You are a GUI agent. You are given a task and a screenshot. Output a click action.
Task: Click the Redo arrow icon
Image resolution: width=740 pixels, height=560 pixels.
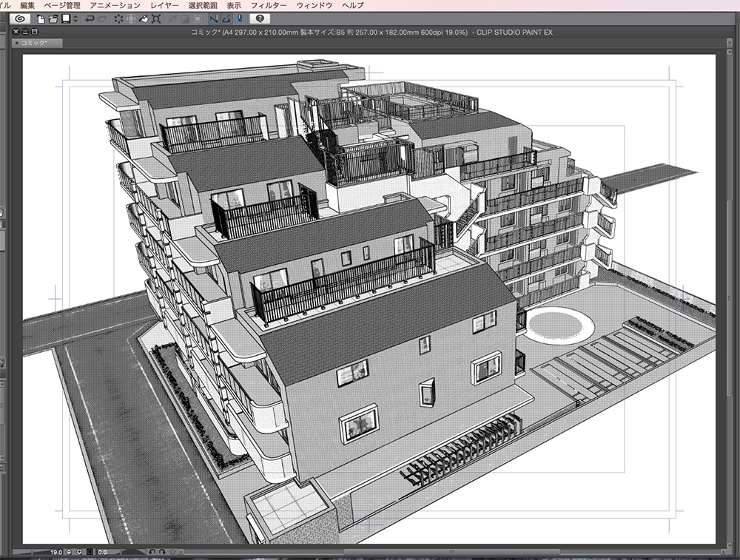(101, 18)
